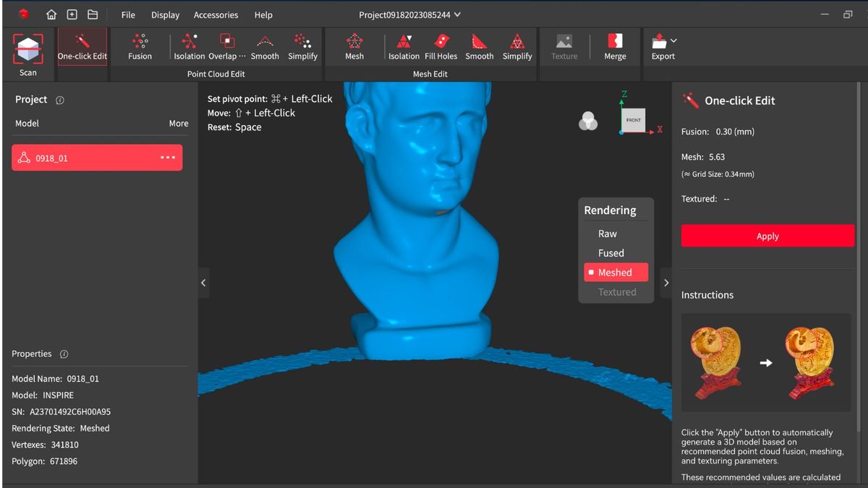Open the Fill Holes tool
Screen dimensions: 868x488
[441, 46]
